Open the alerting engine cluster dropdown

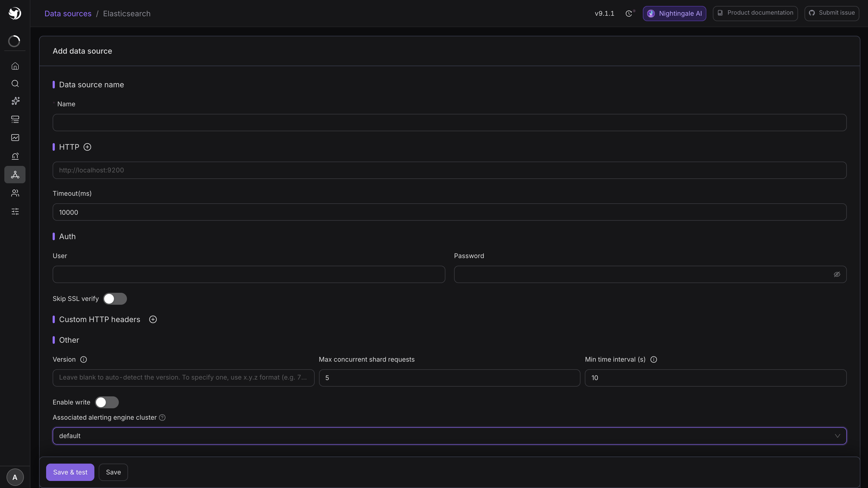(x=449, y=436)
